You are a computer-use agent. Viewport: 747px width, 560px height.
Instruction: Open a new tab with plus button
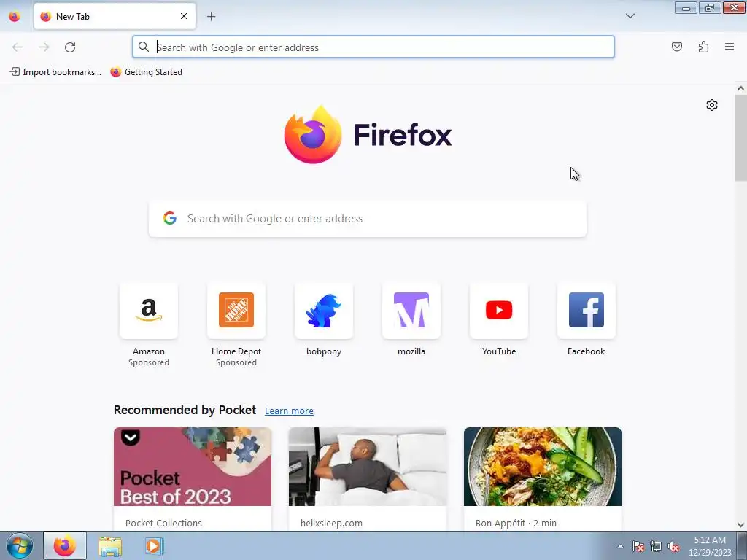[211, 17]
